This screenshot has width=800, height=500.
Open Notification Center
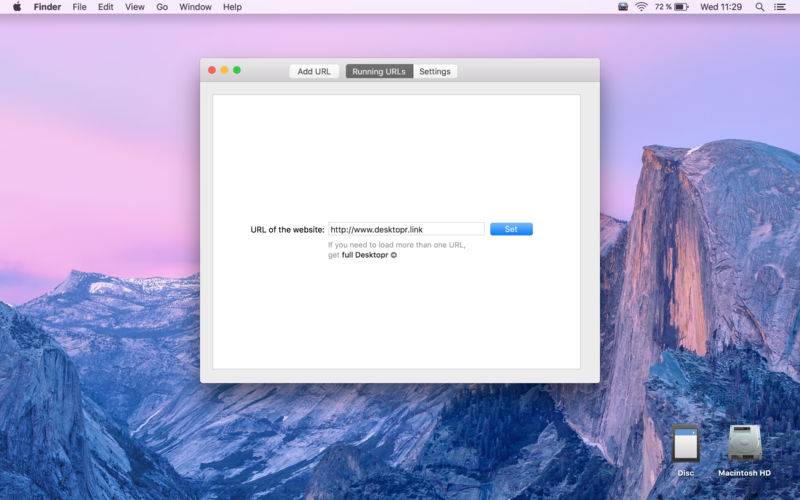(780, 7)
